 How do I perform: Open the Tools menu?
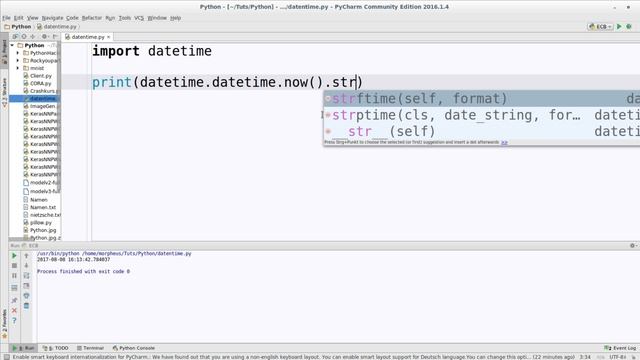click(x=125, y=18)
